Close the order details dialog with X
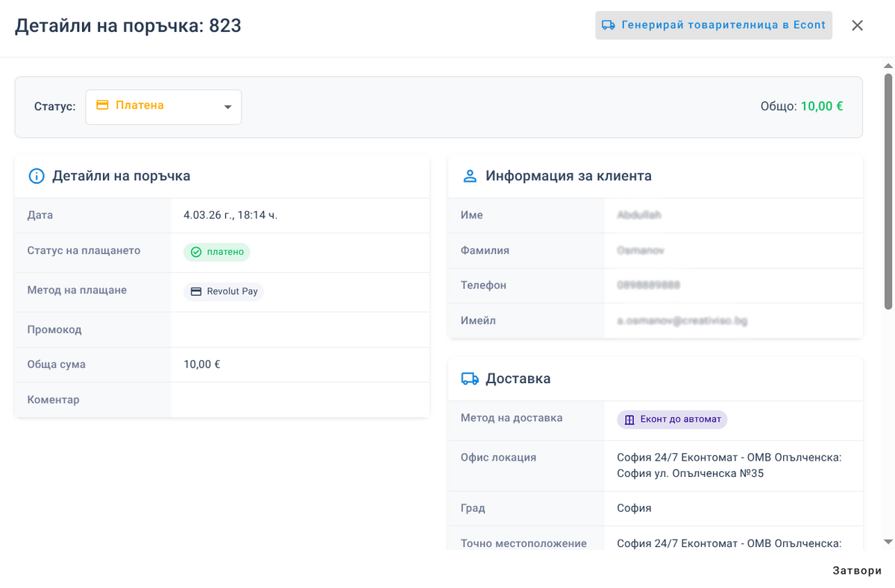The width and height of the screenshot is (895, 588). pos(857,25)
